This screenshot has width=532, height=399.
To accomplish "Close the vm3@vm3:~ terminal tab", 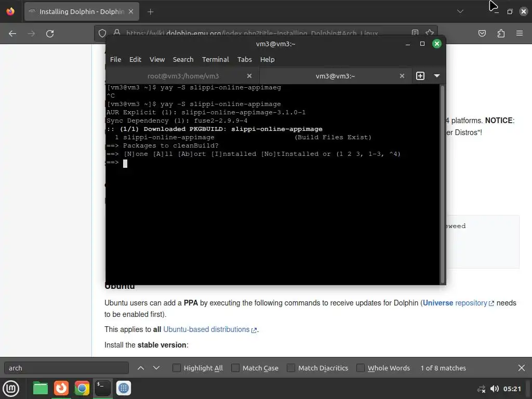I will (402, 76).
